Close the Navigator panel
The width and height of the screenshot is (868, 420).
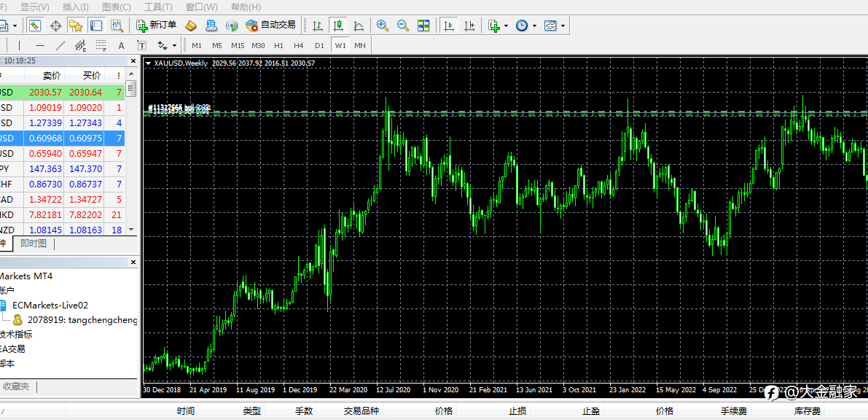133,261
